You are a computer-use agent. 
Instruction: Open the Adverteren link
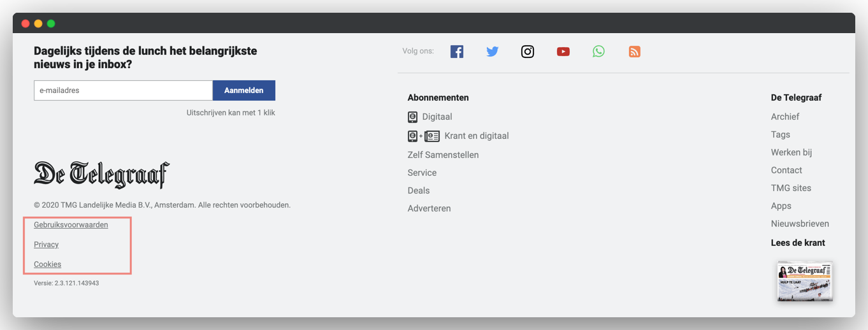[x=429, y=208]
